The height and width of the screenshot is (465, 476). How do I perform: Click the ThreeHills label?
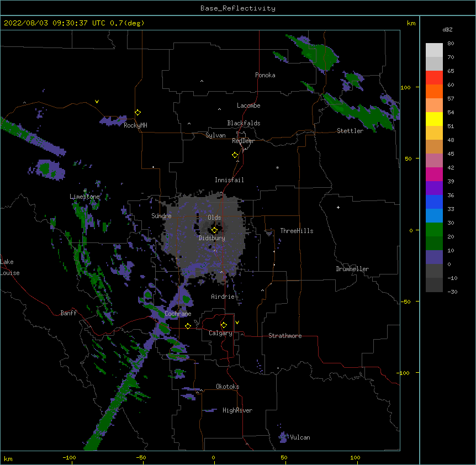(297, 231)
